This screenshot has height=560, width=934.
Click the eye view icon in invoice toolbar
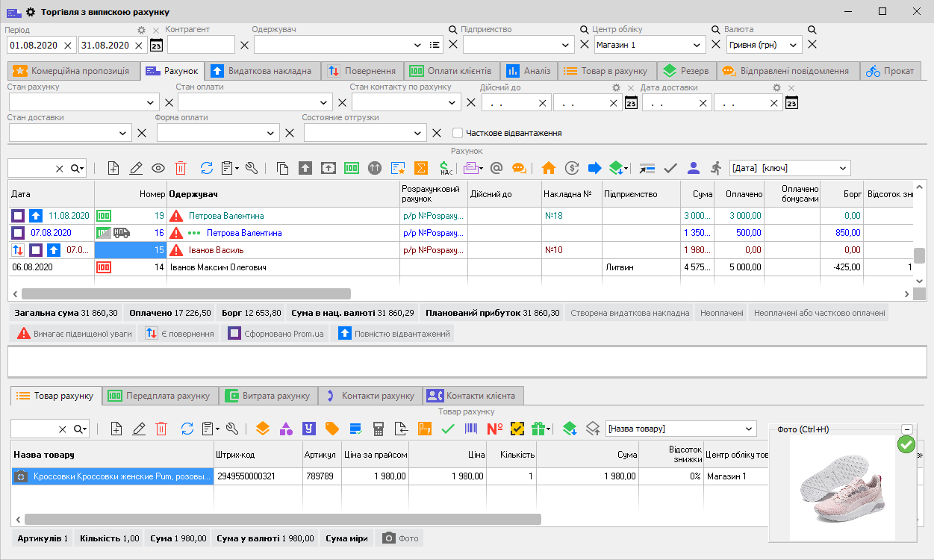coord(158,168)
